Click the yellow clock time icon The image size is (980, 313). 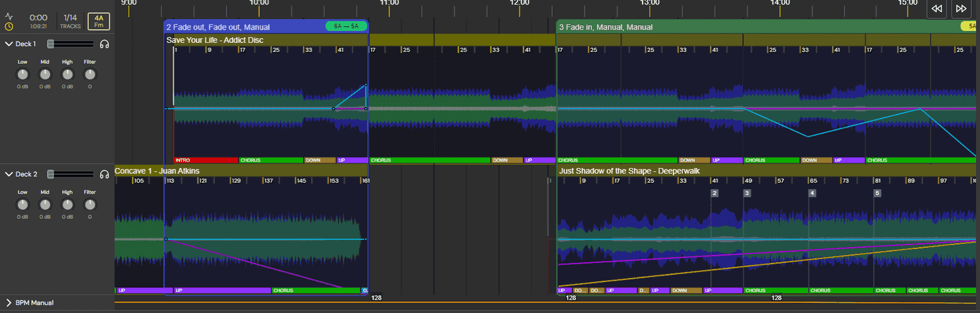click(9, 27)
